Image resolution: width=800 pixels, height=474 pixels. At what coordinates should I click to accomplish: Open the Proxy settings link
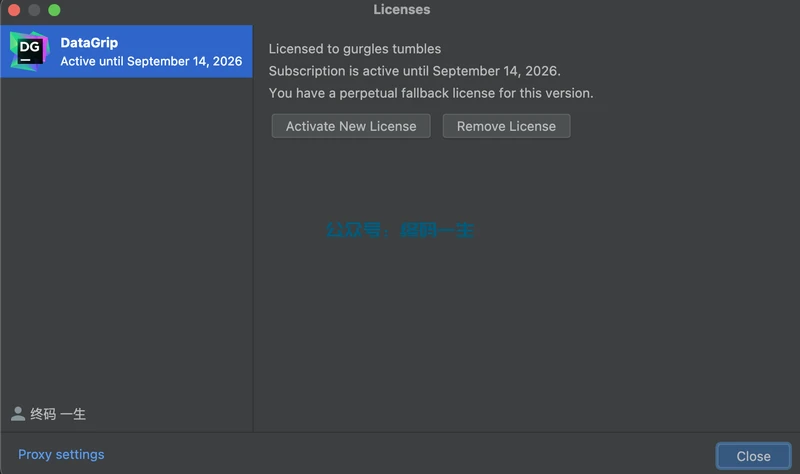(61, 454)
